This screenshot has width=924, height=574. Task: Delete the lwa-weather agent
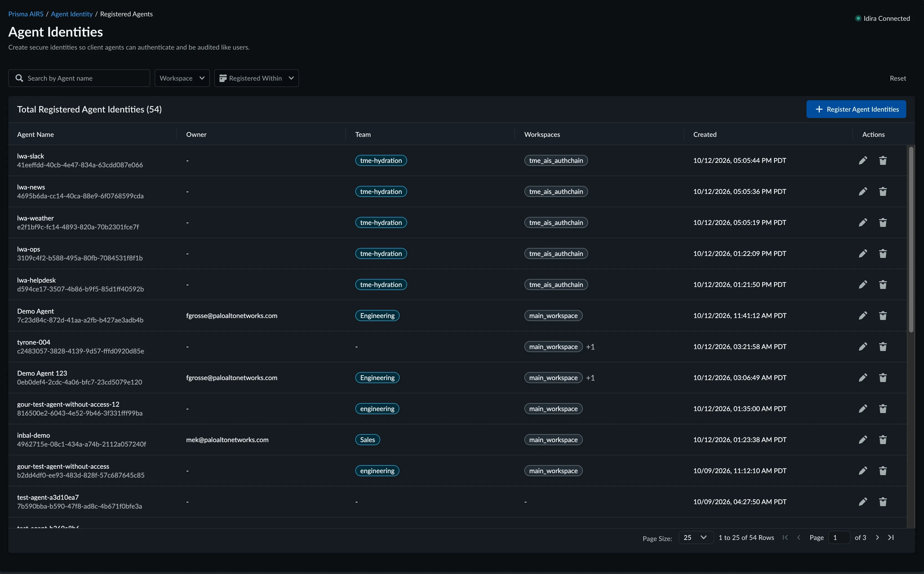coord(883,223)
